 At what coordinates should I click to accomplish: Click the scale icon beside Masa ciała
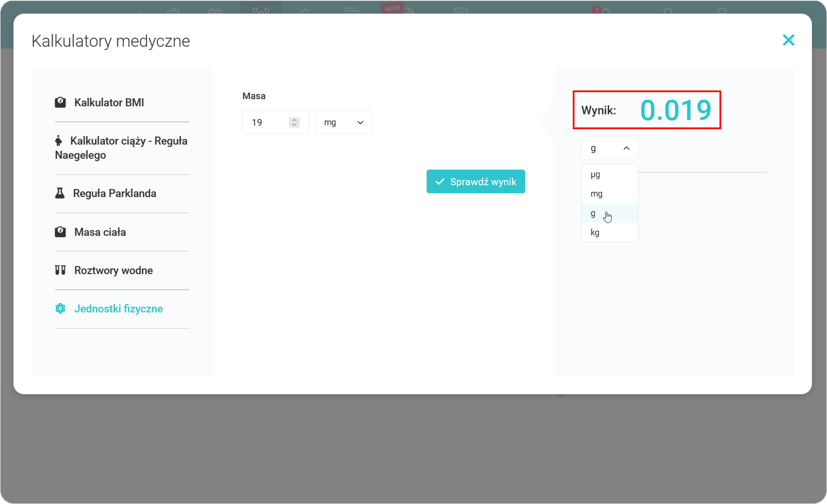[x=60, y=232]
